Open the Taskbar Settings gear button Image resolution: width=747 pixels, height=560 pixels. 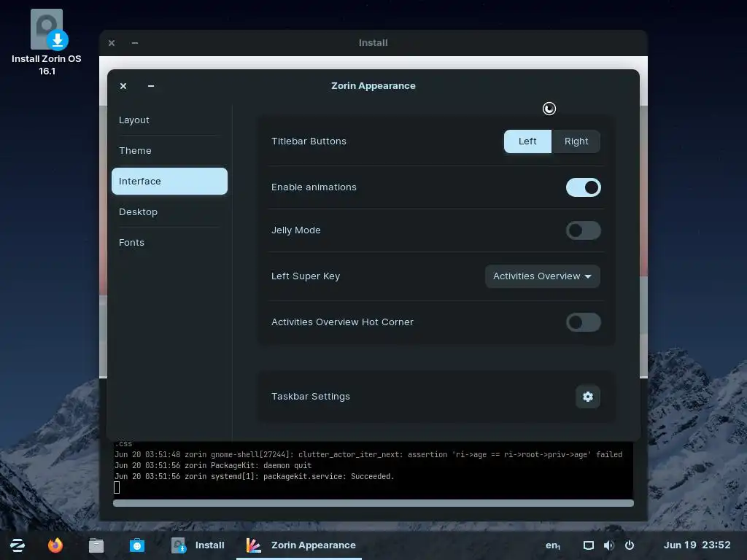(587, 397)
